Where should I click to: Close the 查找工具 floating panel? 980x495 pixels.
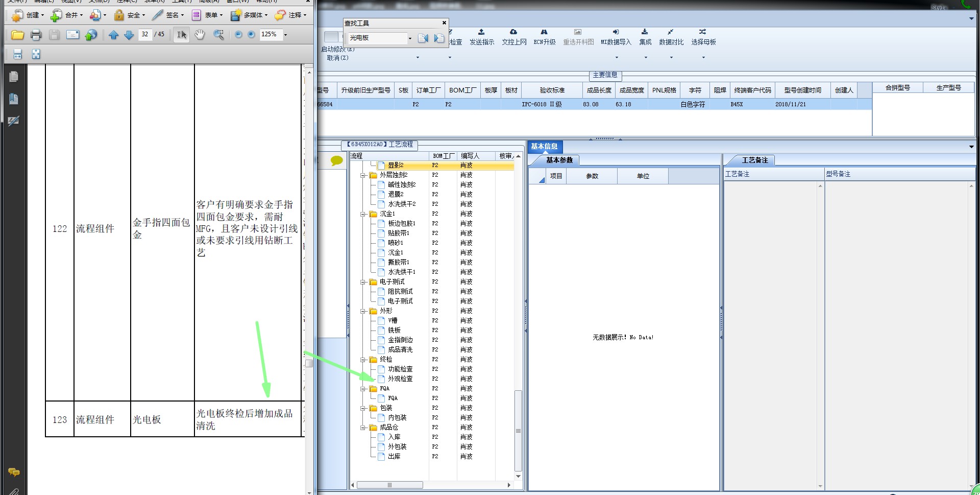pos(444,23)
